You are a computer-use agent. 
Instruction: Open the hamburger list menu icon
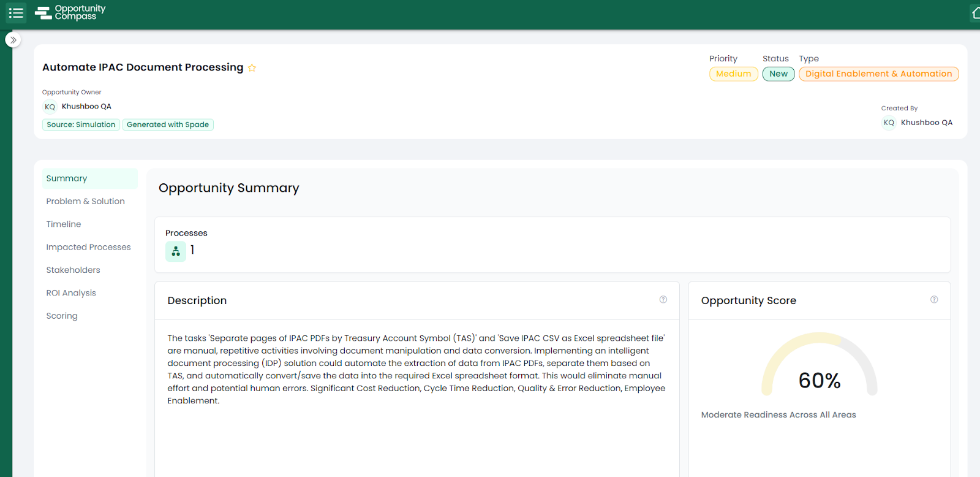point(16,13)
